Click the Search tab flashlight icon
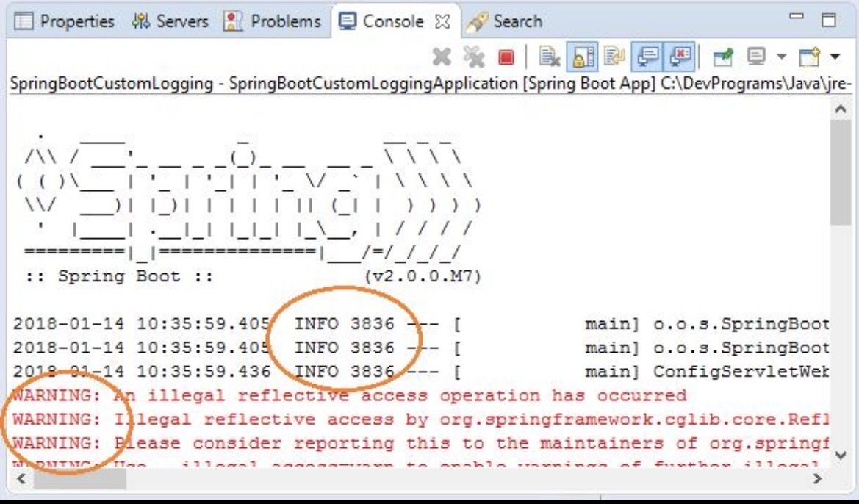The height and width of the screenshot is (504, 859). 476,23
